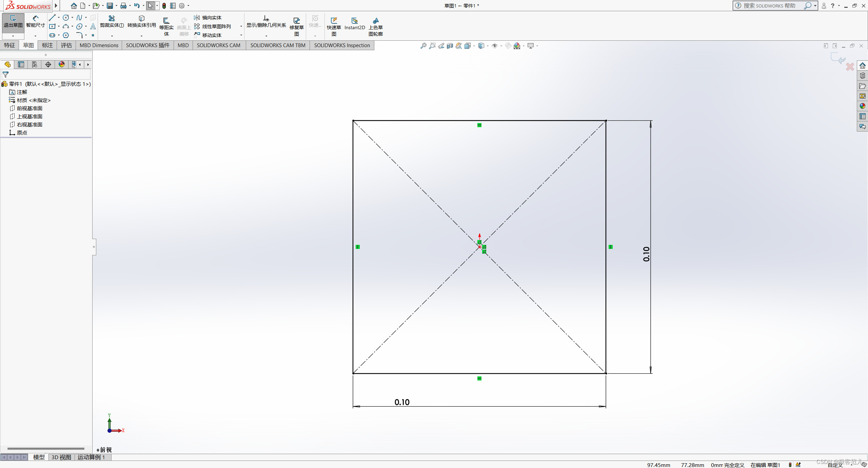
Task: Click the Exit Sketch (退出草图) button
Action: pyautogui.click(x=13, y=22)
